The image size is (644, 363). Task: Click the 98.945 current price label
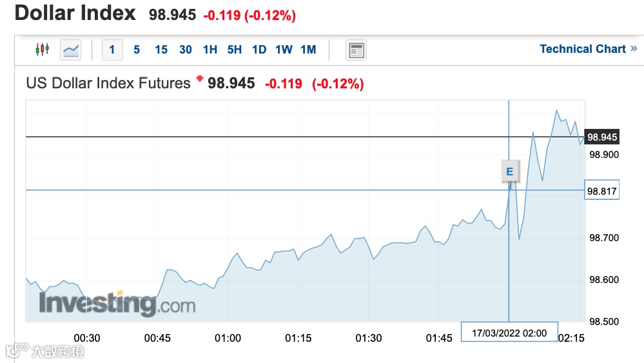pos(602,137)
